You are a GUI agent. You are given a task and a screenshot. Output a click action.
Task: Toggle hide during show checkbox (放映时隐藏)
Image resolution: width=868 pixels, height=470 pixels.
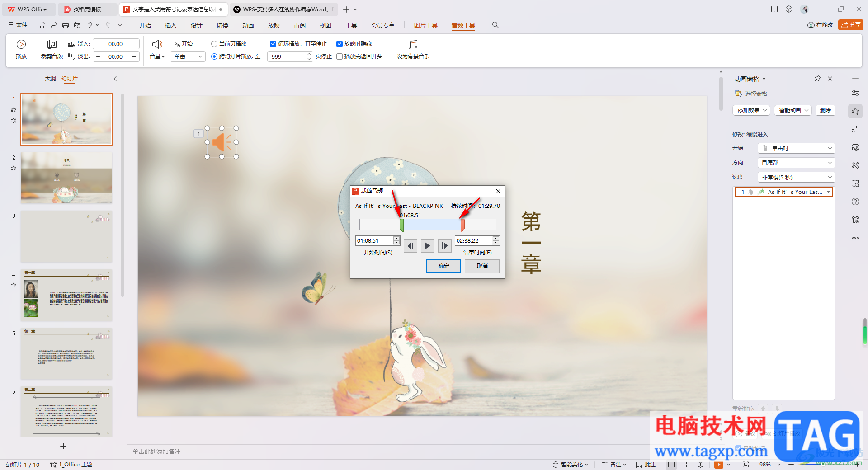[x=340, y=44]
